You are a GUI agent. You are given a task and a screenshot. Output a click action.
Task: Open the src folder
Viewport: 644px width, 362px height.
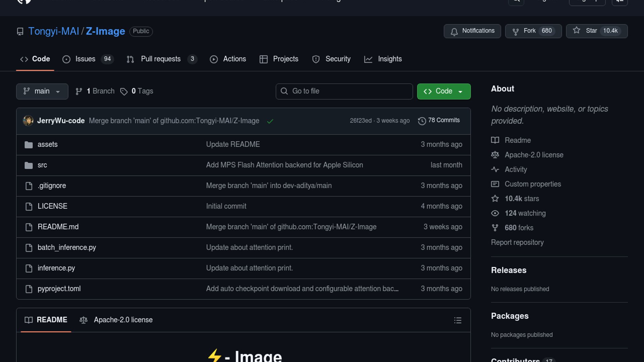pos(42,165)
